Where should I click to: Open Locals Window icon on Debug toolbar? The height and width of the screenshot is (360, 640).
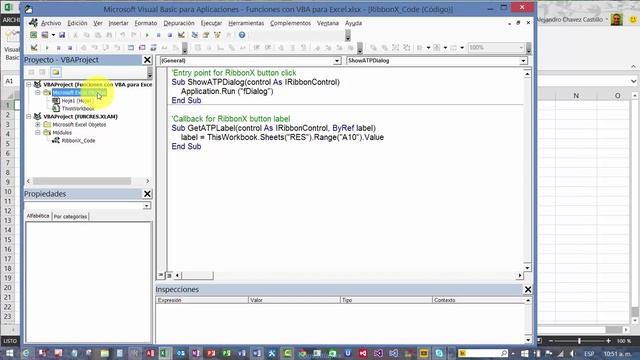point(131,48)
